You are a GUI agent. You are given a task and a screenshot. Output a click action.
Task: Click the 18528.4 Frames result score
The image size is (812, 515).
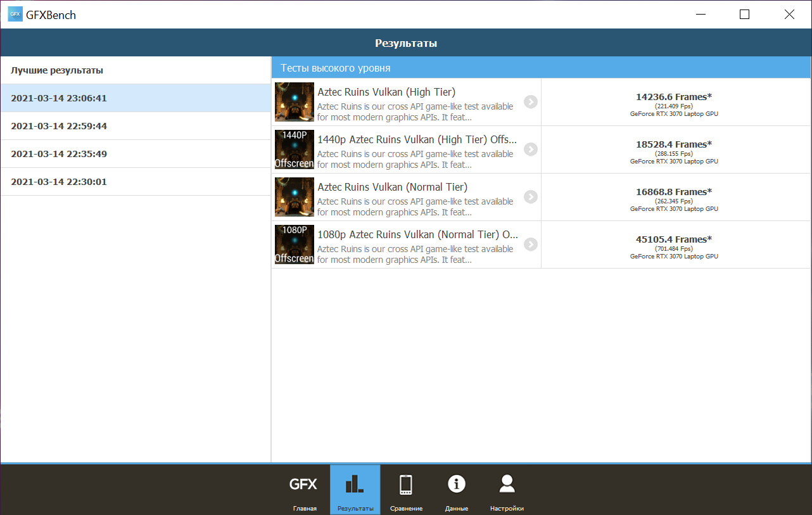(x=674, y=144)
